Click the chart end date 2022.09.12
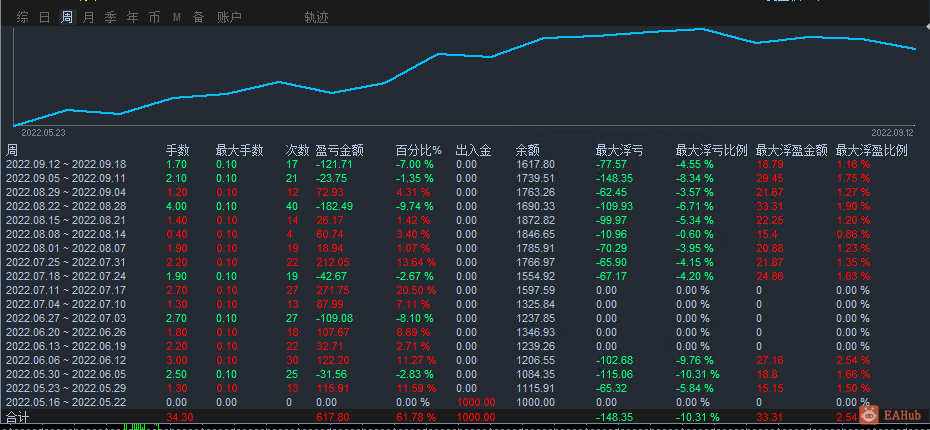 click(893, 132)
